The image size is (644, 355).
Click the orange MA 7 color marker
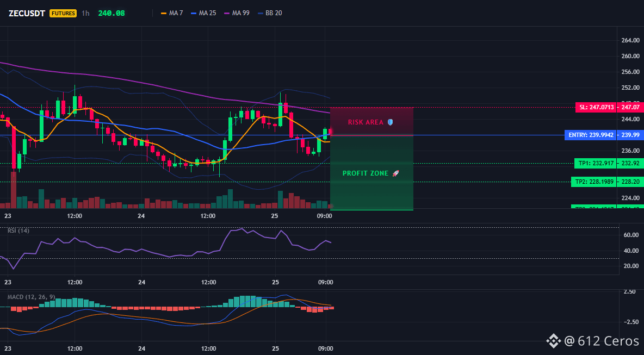pyautogui.click(x=164, y=13)
